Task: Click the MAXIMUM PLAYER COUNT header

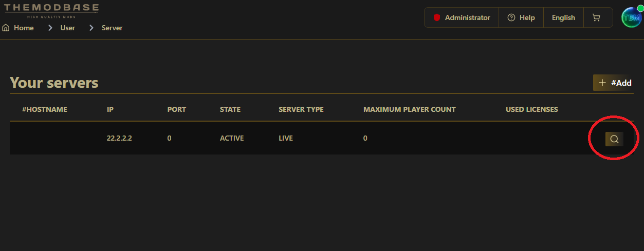Action: click(409, 109)
